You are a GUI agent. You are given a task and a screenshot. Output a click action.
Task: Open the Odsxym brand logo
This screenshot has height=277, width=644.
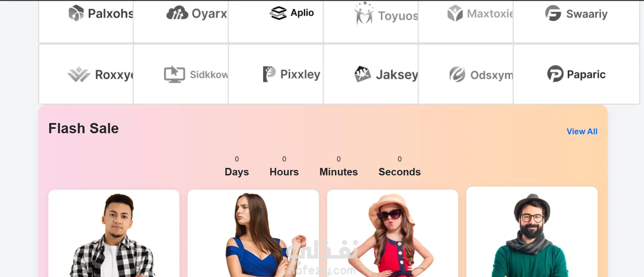pos(481,74)
